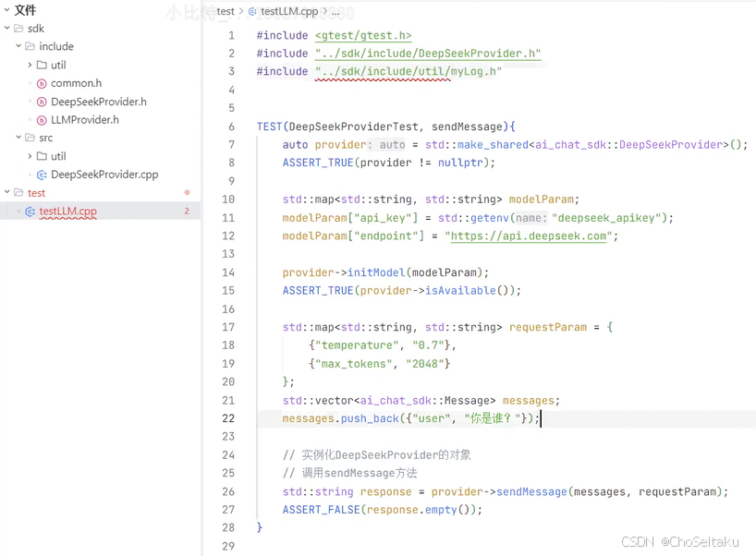756x556 pixels.
Task: Click ASSERT_TRUE on line 8
Action: 318,163
